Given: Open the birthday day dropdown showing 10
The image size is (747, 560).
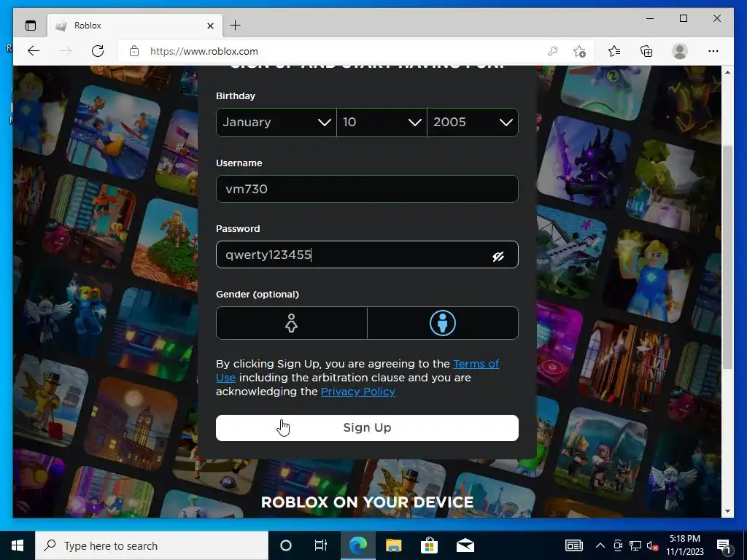Looking at the screenshot, I should click(x=382, y=122).
